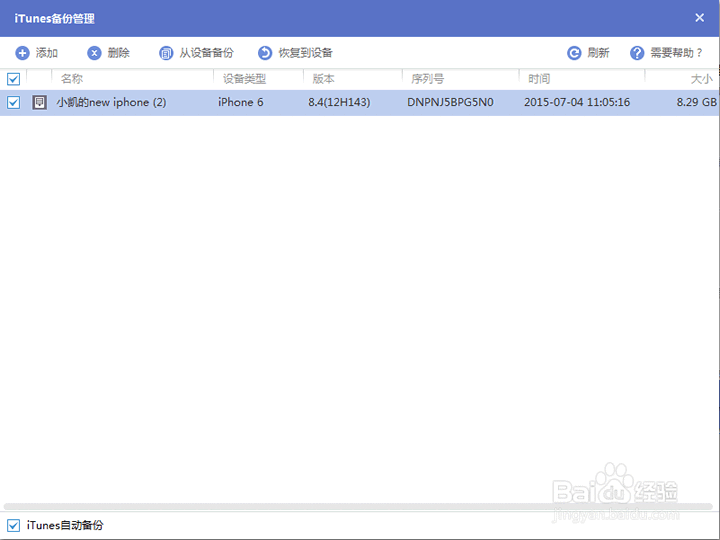Open the 需要帮助？ help link
This screenshot has height=540, width=720.
pyautogui.click(x=676, y=53)
